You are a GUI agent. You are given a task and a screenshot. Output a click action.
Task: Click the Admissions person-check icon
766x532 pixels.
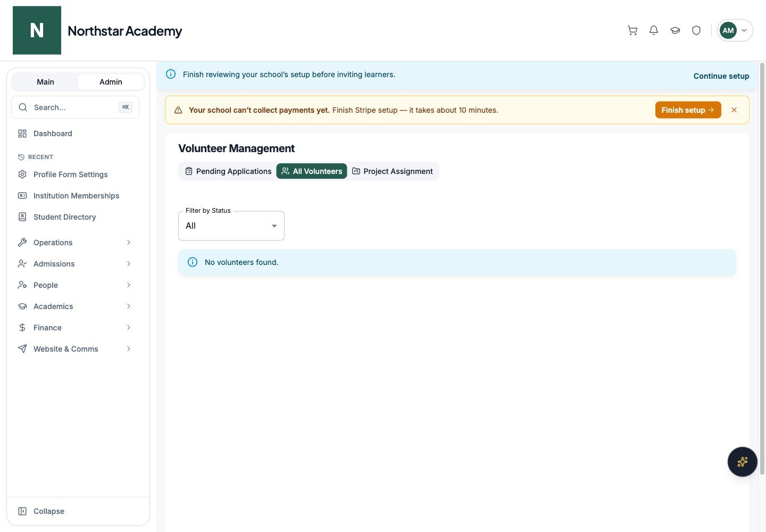click(22, 264)
